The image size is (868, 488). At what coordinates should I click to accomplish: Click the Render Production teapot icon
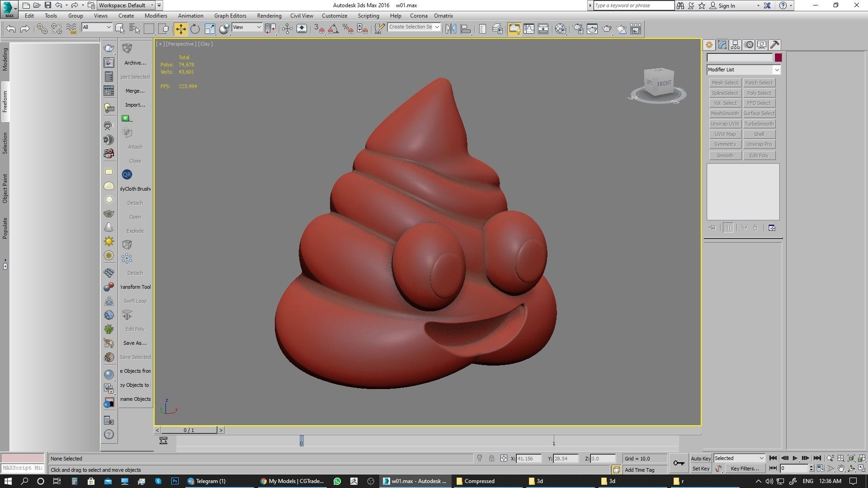[607, 29]
